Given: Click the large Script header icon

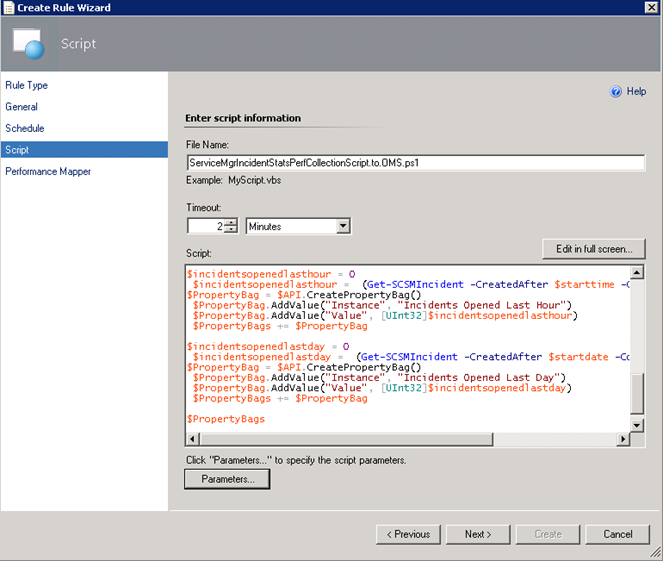Looking at the screenshot, I should (29, 43).
